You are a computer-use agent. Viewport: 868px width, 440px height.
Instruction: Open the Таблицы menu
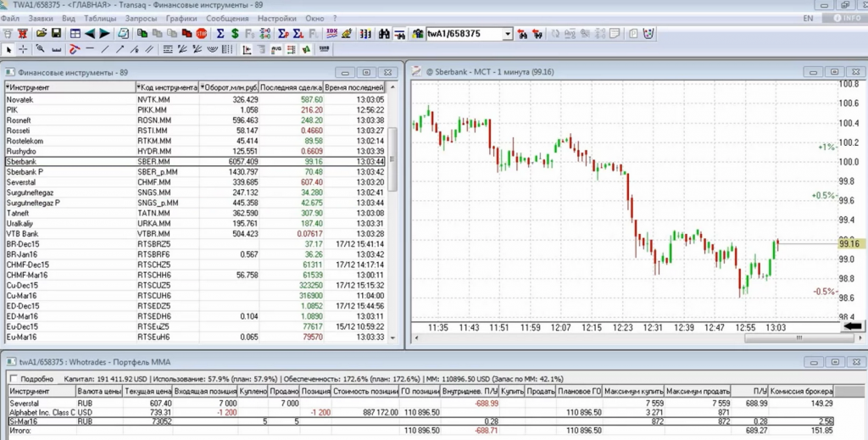pos(101,18)
